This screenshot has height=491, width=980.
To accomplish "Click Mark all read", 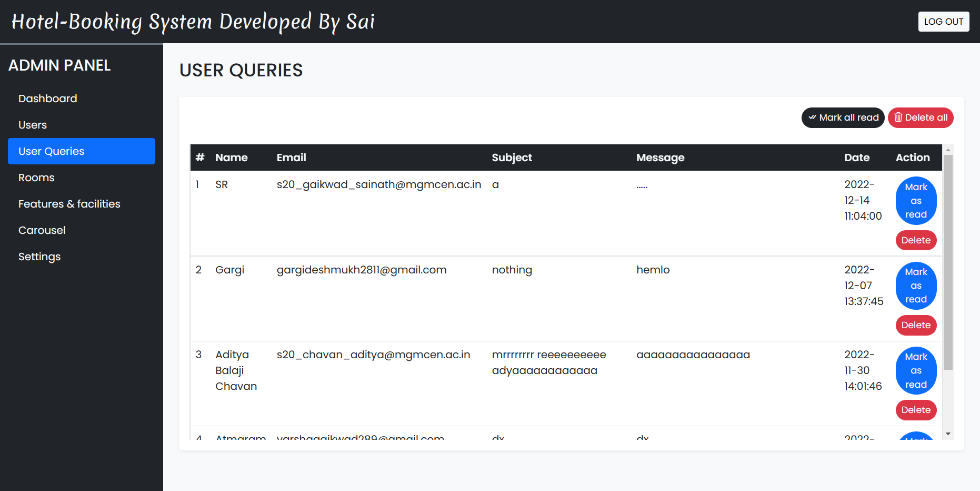I will pyautogui.click(x=843, y=117).
